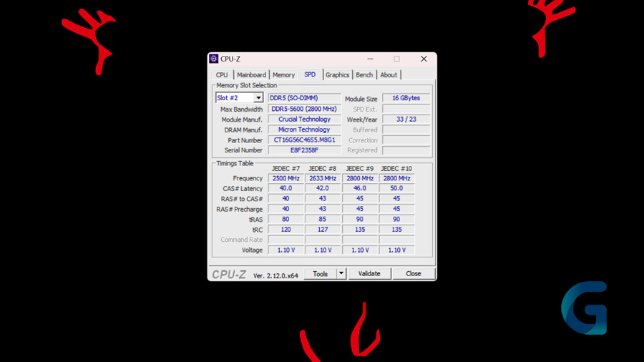The image size is (644, 362).
Task: Click the part number CT16G56C46S5.M8G1
Action: click(304, 140)
